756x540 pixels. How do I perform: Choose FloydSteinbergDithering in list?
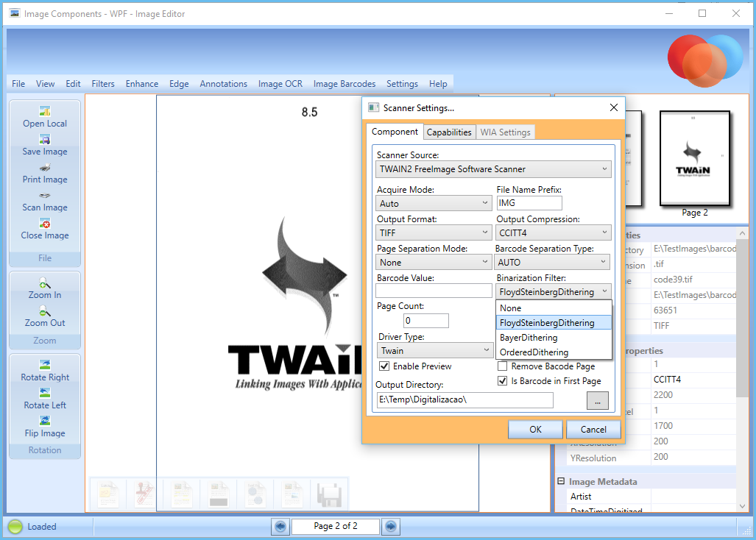[554, 323]
